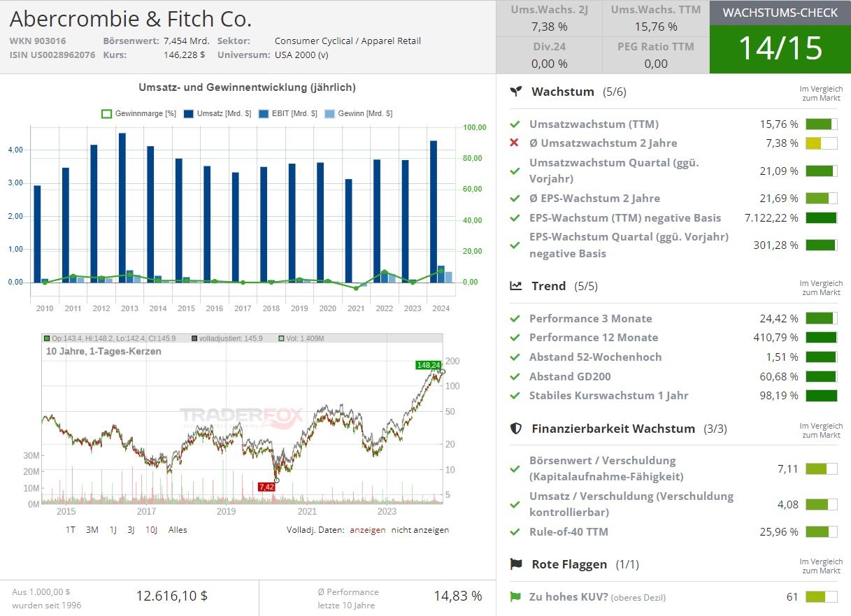
Task: Toggle the EBIT [Mrd. $] legend series
Action: click(288, 113)
